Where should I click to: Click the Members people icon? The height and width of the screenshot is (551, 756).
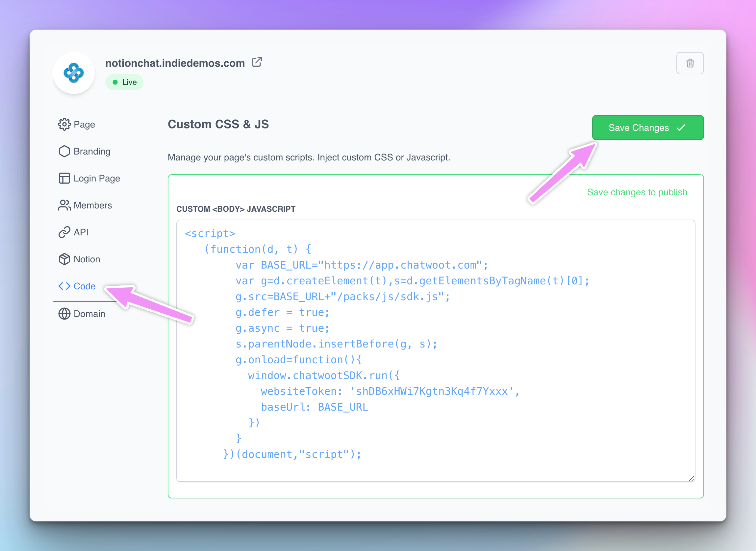pyautogui.click(x=64, y=205)
